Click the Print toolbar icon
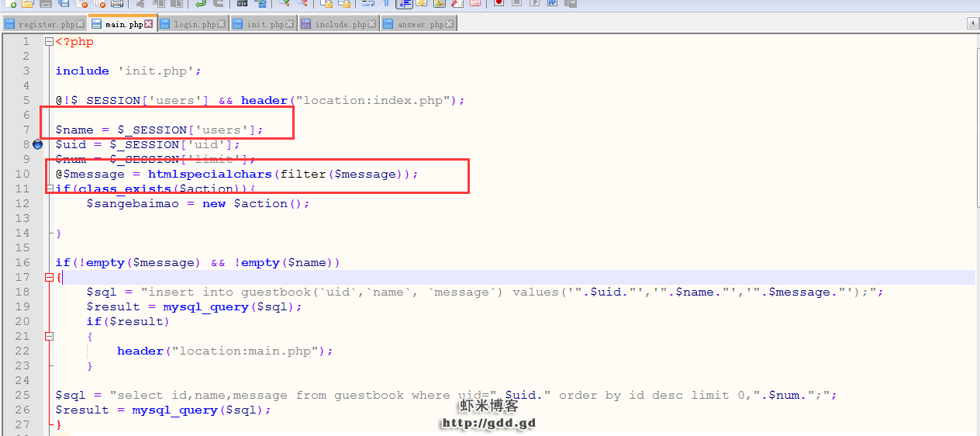Image resolution: width=980 pixels, height=436 pixels. (x=117, y=3)
